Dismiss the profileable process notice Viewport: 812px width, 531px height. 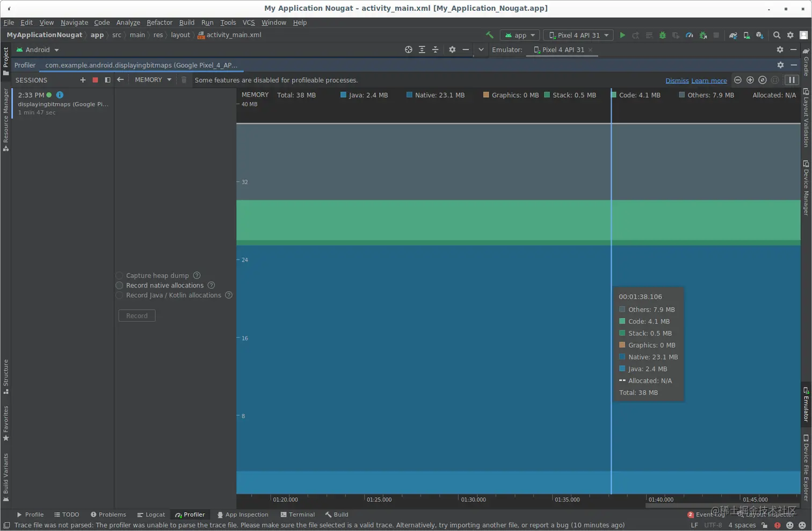pyautogui.click(x=677, y=81)
